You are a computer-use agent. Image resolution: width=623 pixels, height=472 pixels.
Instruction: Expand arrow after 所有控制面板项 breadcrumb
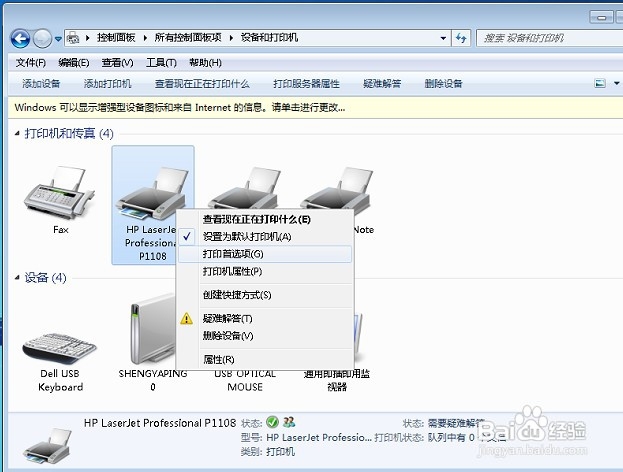pos(231,38)
